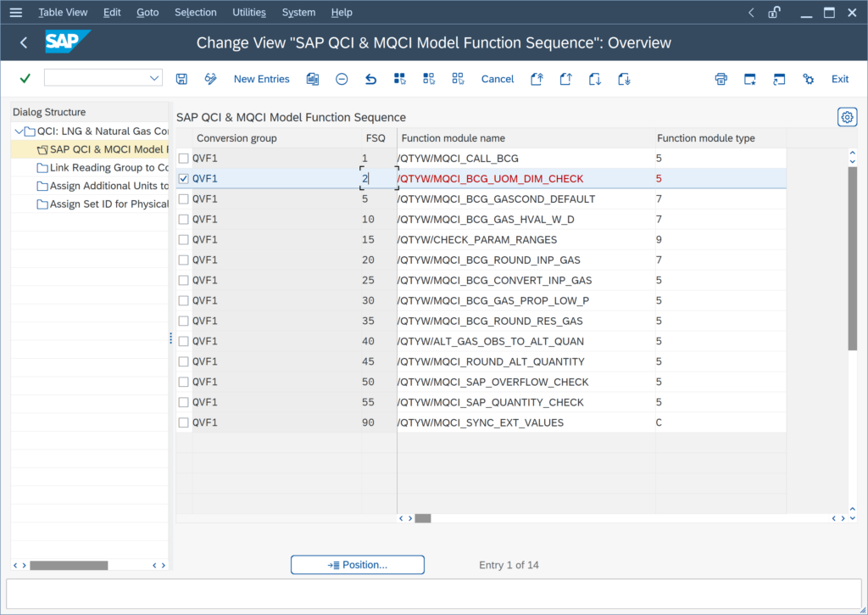Click the Print icon
The width and height of the screenshot is (868, 615).
pyautogui.click(x=721, y=79)
